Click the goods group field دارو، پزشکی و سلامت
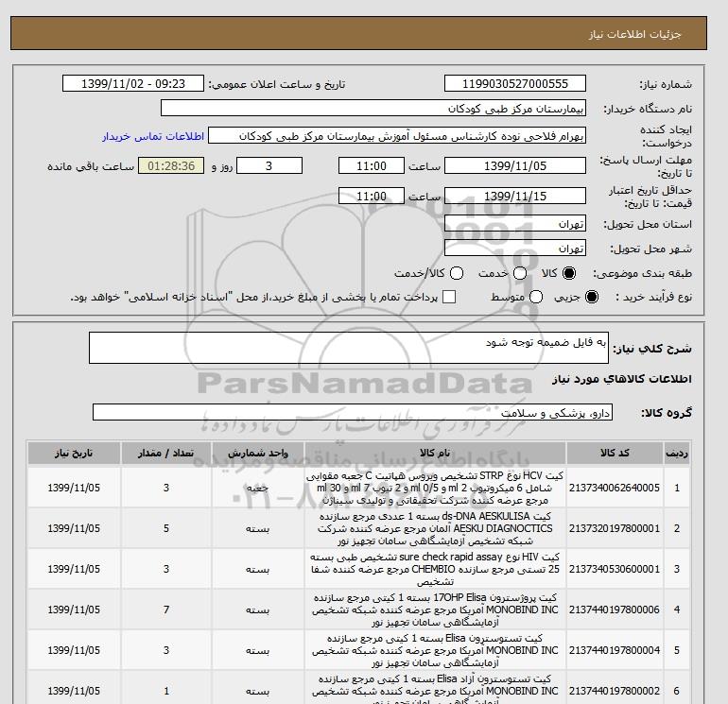728x704 pixels. coord(353,412)
